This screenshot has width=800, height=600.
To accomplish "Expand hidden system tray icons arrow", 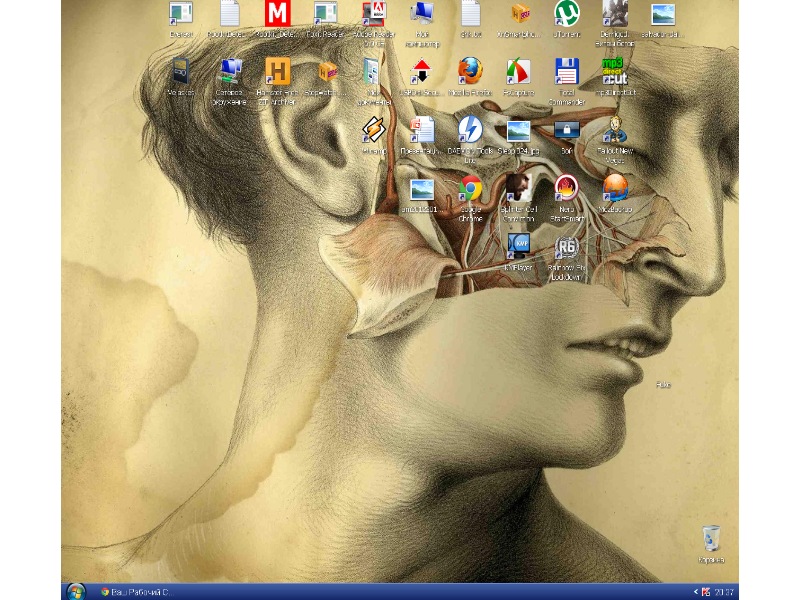I will pos(696,592).
